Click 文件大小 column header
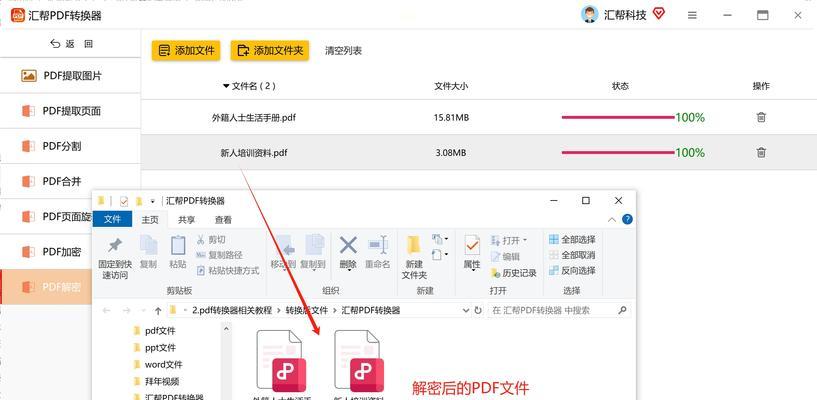 pos(451,86)
